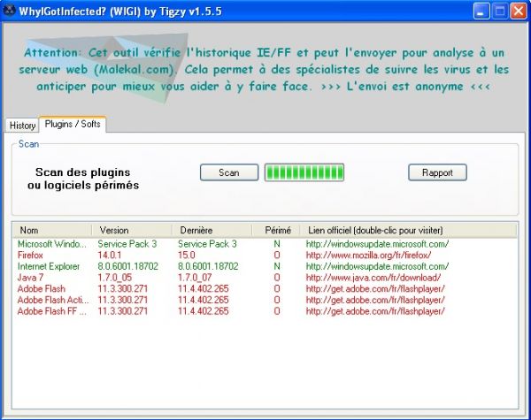Viewport: 531px width, 420px height.
Task: Switch to the History tab
Action: [22, 126]
